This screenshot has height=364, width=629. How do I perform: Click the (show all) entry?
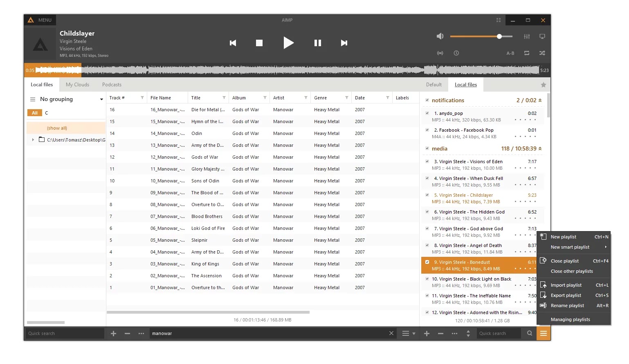66,128
